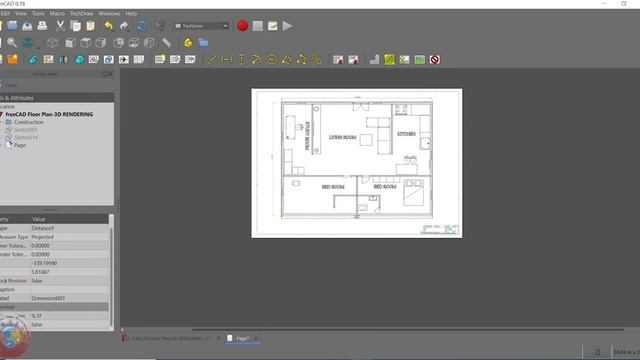This screenshot has width=640, height=360.
Task: Open the Help menu
Action: [131, 13]
